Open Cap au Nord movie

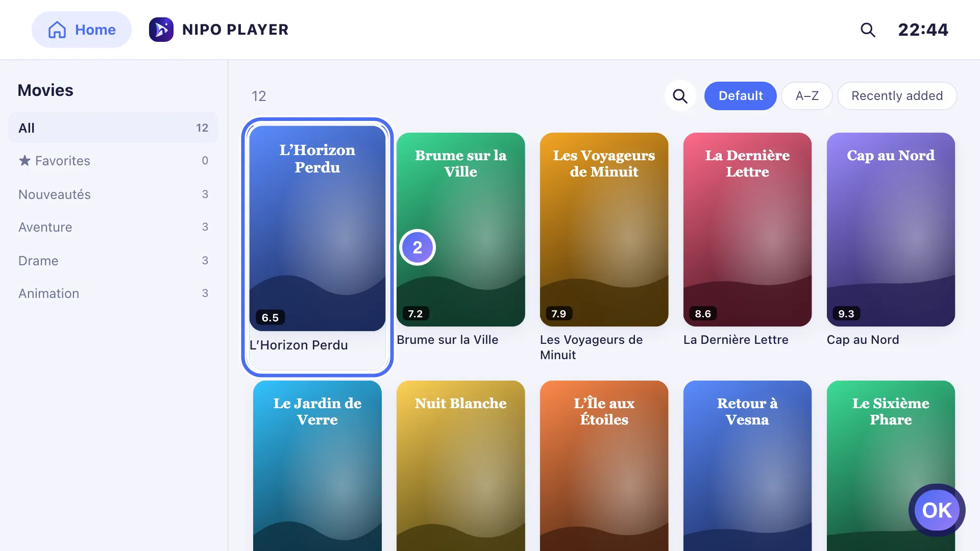891,230
